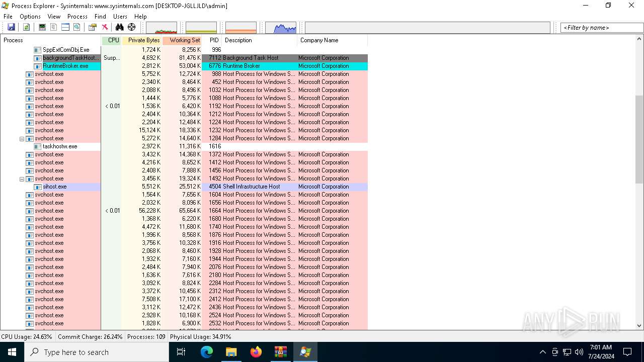Open the blue I/O mini graph
The height and width of the screenshot is (362, 644).
[x=281, y=28]
